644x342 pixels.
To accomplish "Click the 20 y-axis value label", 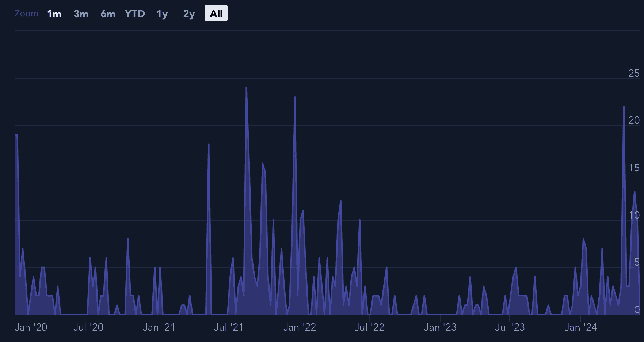I will [x=634, y=120].
